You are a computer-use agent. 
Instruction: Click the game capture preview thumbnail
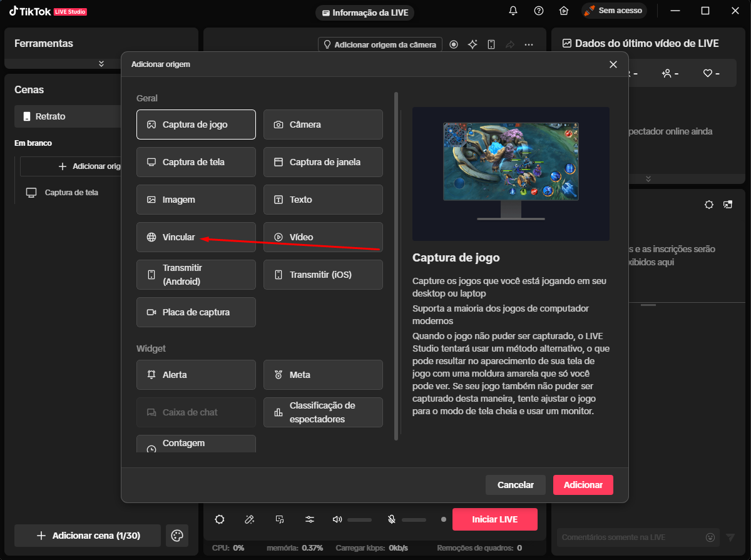point(511,174)
